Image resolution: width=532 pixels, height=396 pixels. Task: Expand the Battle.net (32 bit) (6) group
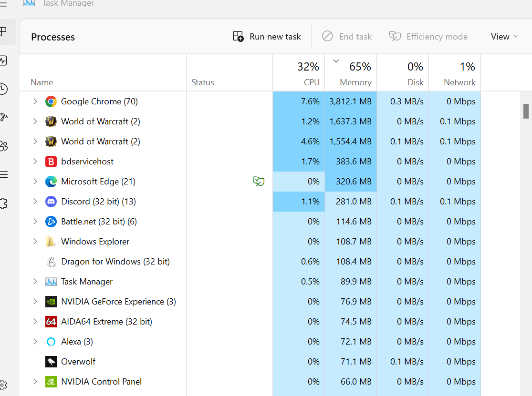coord(35,221)
